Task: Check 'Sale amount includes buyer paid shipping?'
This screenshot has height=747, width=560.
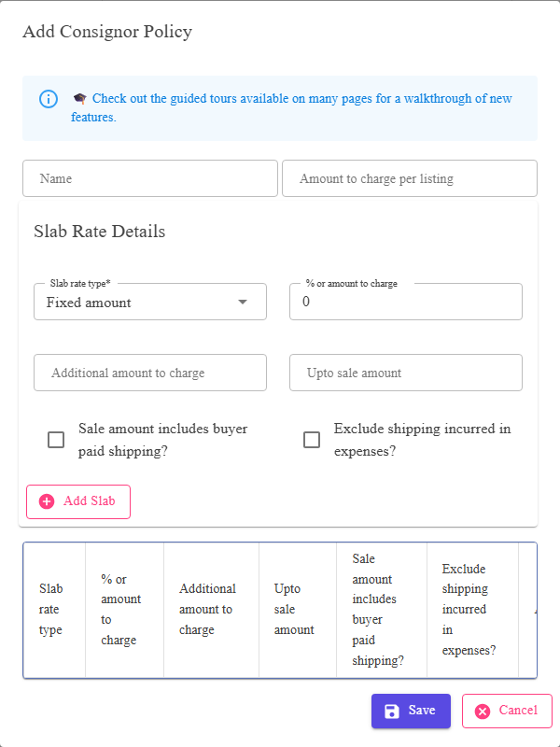Action: click(56, 440)
